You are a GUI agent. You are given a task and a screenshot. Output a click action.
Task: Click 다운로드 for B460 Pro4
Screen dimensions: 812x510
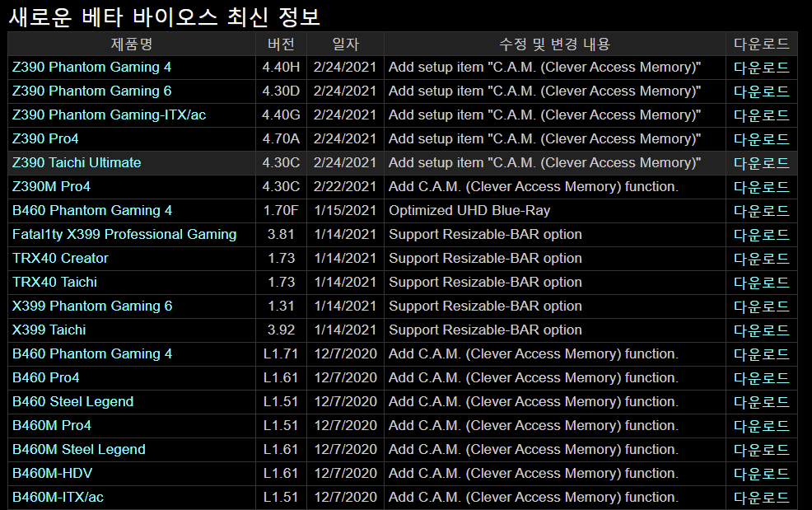coord(761,377)
